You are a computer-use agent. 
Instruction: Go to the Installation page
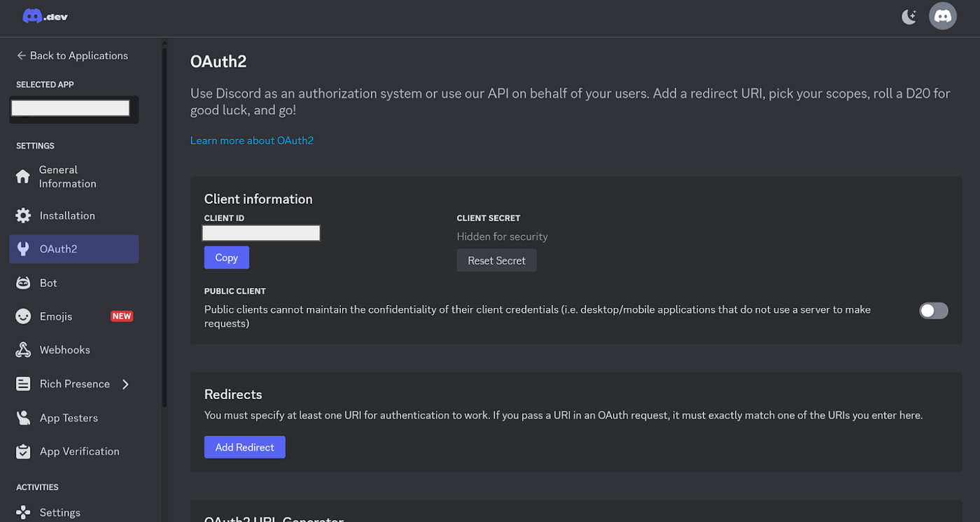(x=74, y=216)
